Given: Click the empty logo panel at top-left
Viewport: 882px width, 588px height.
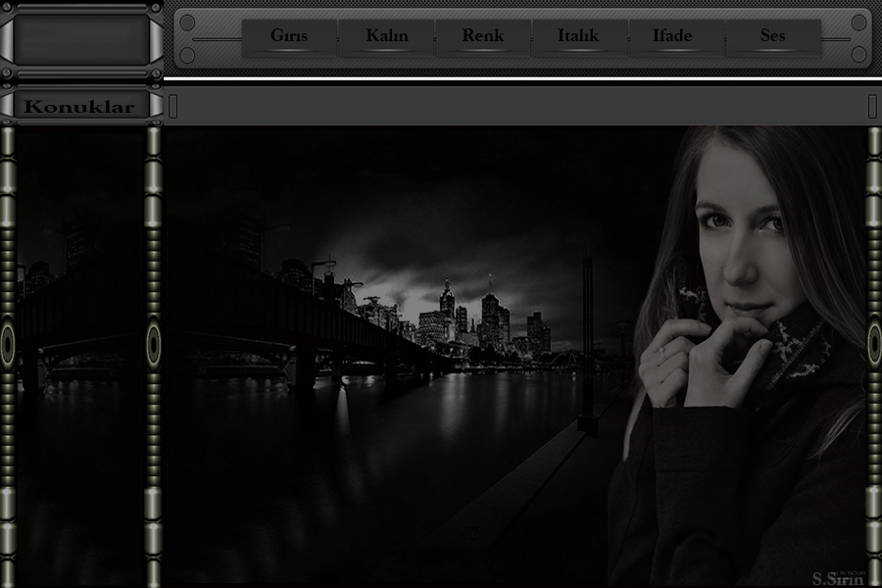Looking at the screenshot, I should 81,39.
